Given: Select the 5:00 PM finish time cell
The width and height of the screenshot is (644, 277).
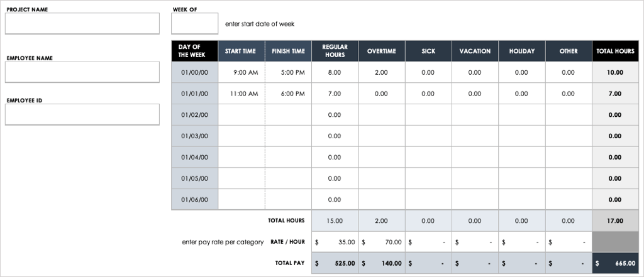Looking at the screenshot, I should click(288, 72).
